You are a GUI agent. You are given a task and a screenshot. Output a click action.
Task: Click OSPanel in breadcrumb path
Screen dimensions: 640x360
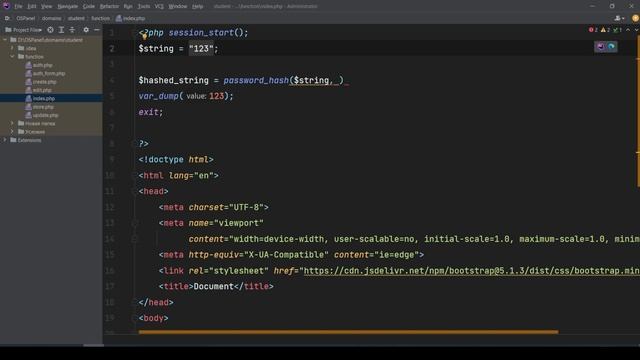pos(26,18)
